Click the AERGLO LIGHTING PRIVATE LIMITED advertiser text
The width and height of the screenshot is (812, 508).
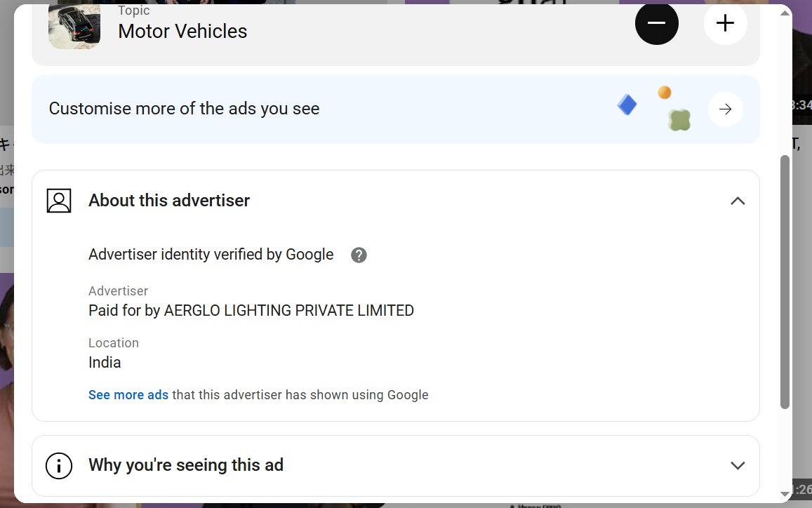point(289,310)
